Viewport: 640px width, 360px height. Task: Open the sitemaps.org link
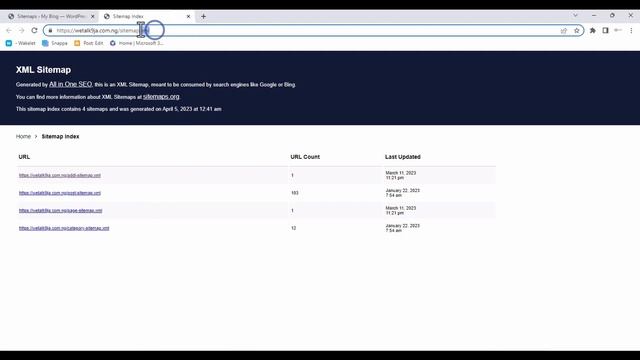[161, 97]
